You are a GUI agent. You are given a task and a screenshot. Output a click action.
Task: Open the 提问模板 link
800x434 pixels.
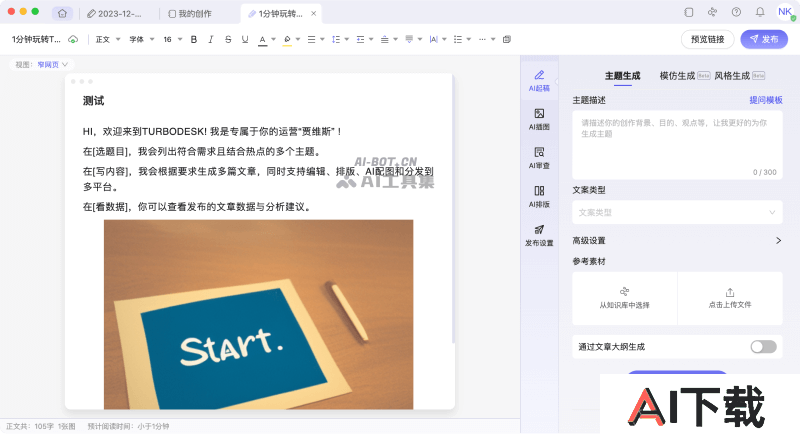pos(766,100)
